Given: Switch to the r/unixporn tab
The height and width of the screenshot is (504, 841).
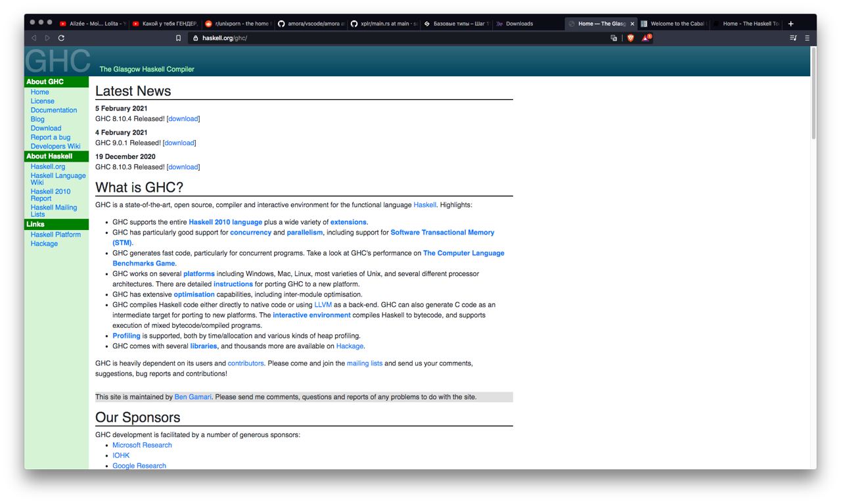Looking at the screenshot, I should coord(237,24).
